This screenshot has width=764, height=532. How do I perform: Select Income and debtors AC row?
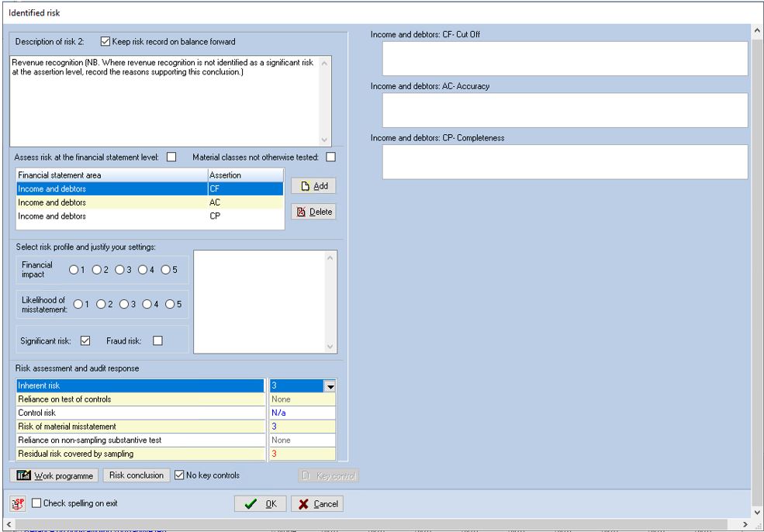pyautogui.click(x=150, y=202)
